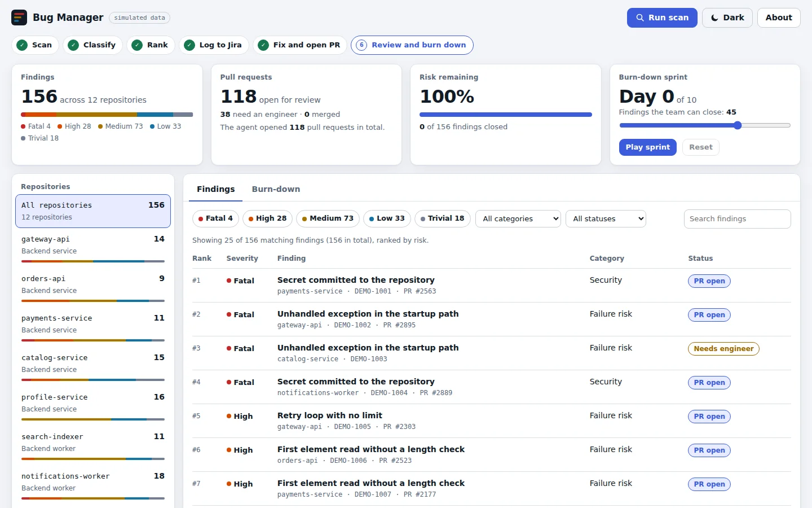Select the catalog-service repository
The image size is (812, 508).
coord(93,366)
